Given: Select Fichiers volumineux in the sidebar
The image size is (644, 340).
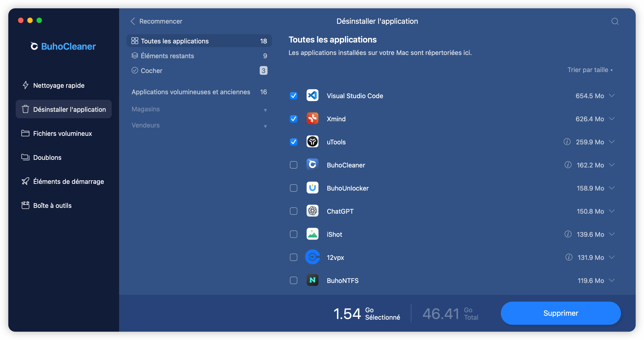Looking at the screenshot, I should point(63,133).
